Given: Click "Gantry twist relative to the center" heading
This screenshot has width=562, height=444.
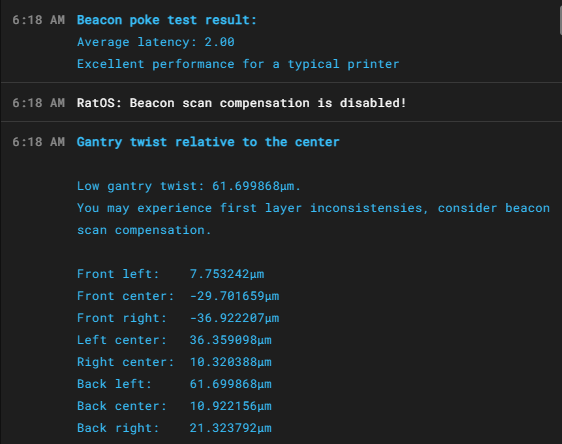Looking at the screenshot, I should pyautogui.click(x=208, y=142).
